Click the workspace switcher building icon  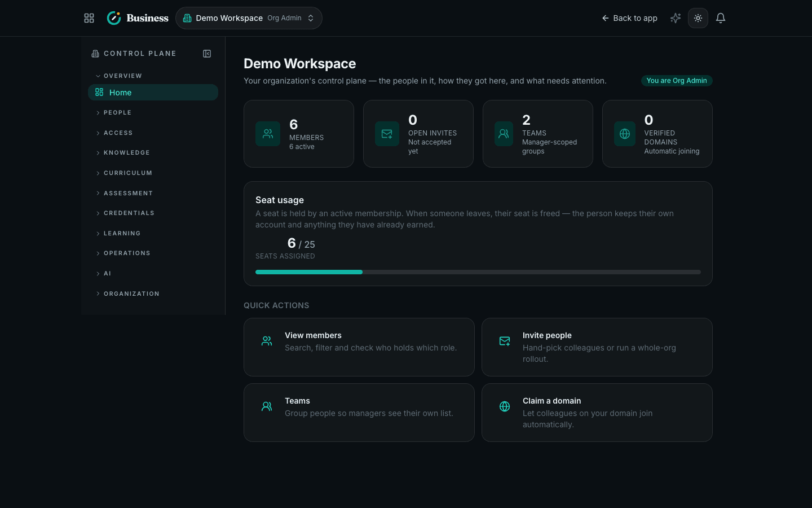187,18
